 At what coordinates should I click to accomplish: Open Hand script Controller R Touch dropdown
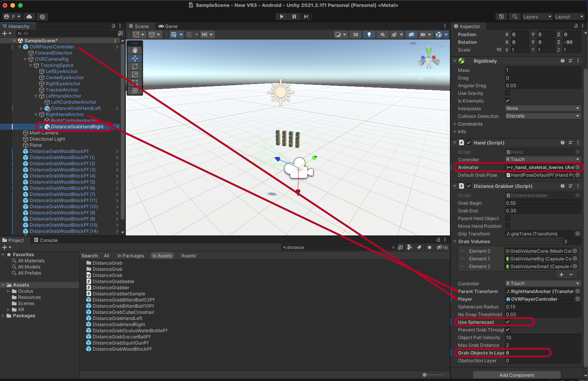pos(543,159)
